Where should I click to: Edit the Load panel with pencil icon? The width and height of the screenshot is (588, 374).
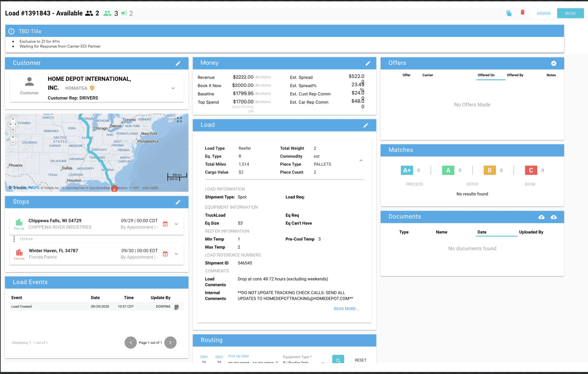[x=366, y=125]
